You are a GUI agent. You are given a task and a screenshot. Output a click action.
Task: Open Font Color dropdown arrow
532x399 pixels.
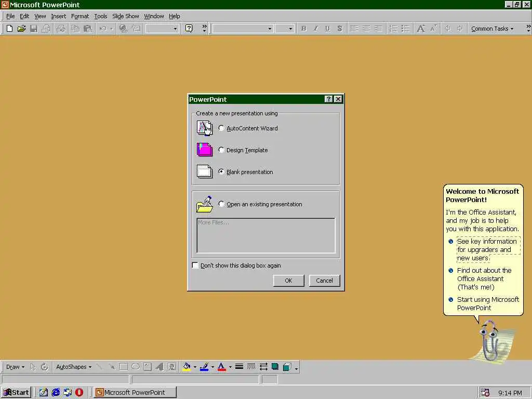230,367
